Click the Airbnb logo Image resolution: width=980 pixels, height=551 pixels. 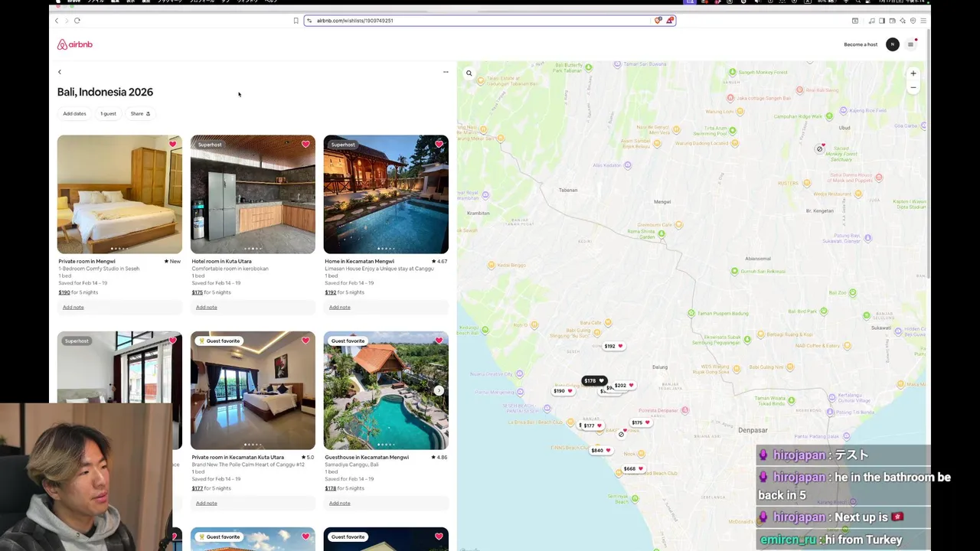[x=74, y=44]
